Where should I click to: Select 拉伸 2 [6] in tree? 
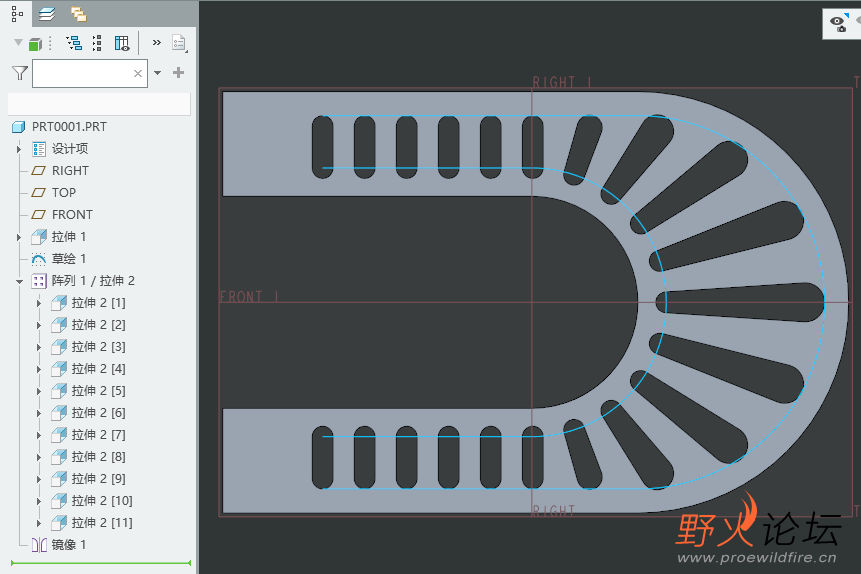pyautogui.click(x=98, y=413)
